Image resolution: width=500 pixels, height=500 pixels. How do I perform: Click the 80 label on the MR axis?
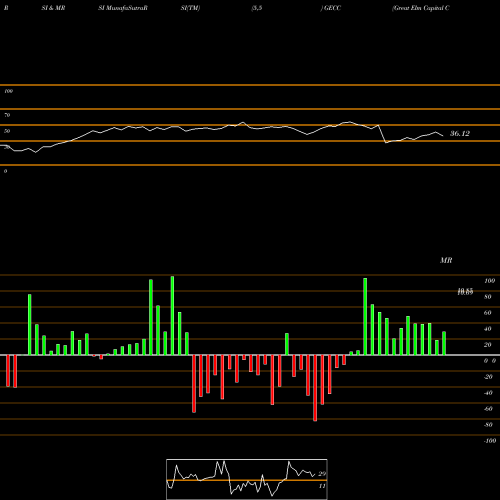tap(488, 297)
